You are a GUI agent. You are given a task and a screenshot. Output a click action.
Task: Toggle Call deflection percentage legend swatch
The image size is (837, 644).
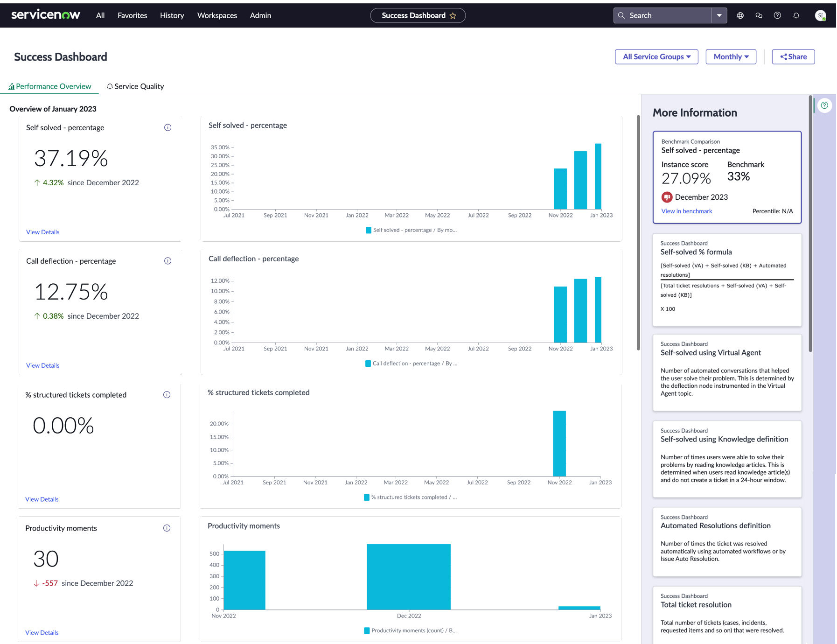point(368,364)
